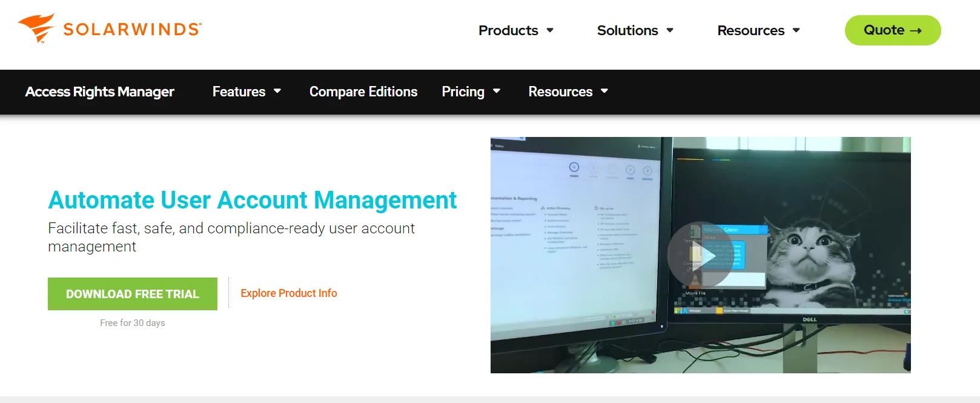Click the Automate User Account Management heading
Viewport: 980px width, 403px height.
[x=253, y=200]
